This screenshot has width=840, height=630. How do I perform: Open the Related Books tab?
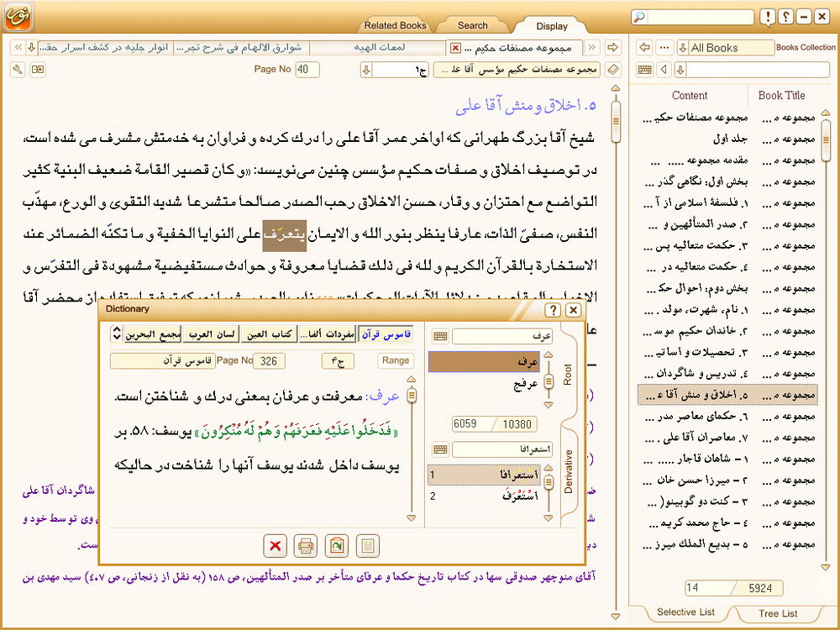[396, 25]
